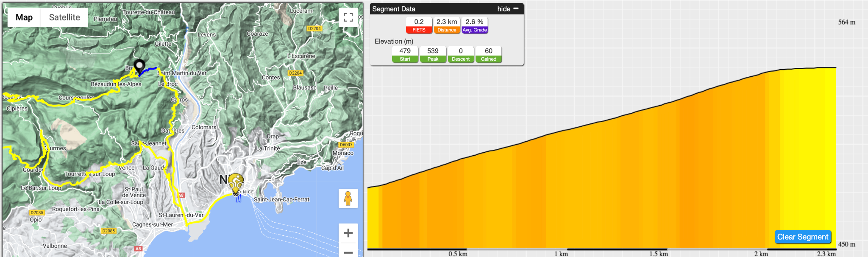Click the D2085 road badge near Opio
The height and width of the screenshot is (257, 868).
tap(37, 212)
